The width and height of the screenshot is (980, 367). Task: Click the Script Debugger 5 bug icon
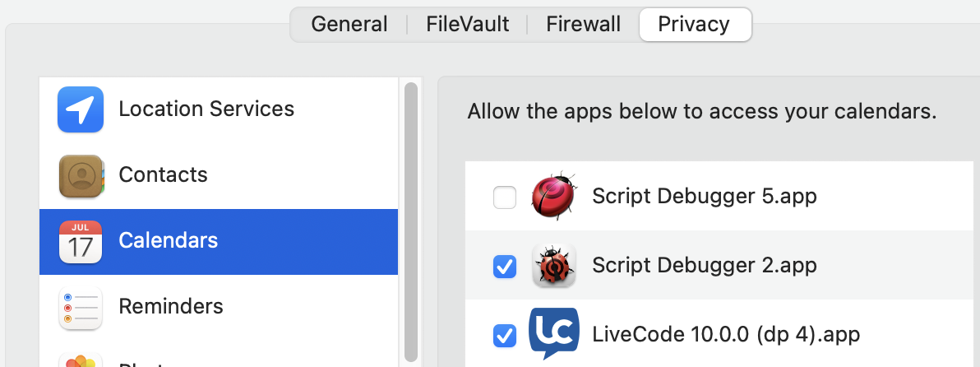pyautogui.click(x=553, y=197)
